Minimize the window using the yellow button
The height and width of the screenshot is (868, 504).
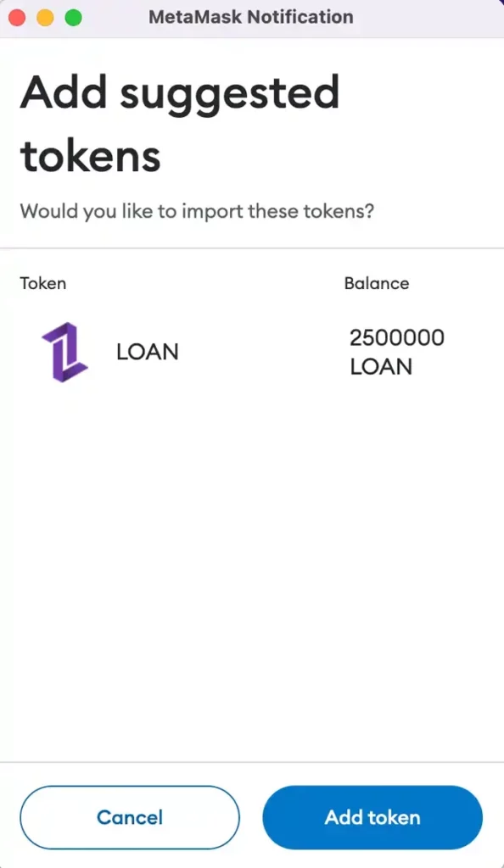point(46,18)
